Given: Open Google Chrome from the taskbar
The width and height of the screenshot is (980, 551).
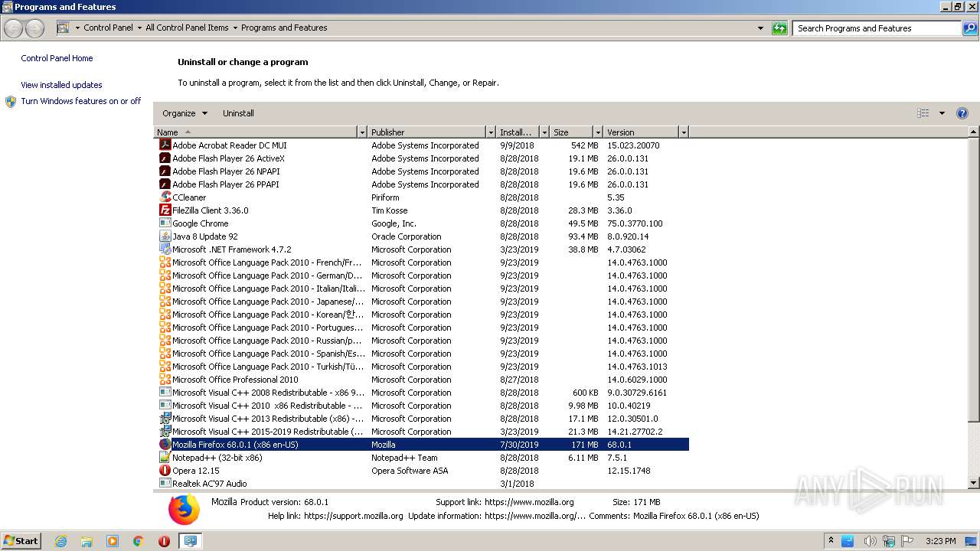Looking at the screenshot, I should click(x=139, y=541).
